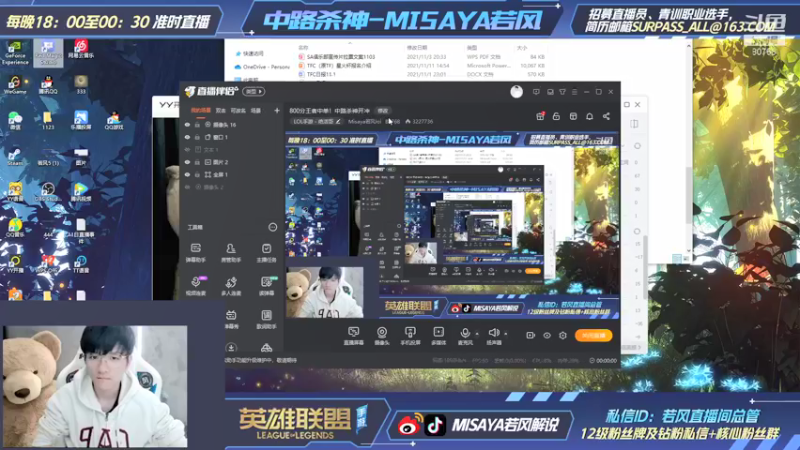Open the 房管助手 tool icon

point(231,252)
